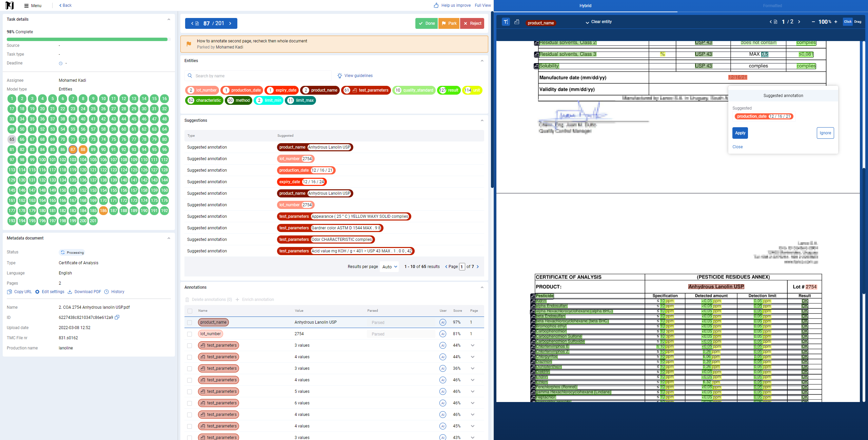Image resolution: width=868 pixels, height=440 pixels.
Task: Open the hamburger Menu
Action: tap(33, 5)
